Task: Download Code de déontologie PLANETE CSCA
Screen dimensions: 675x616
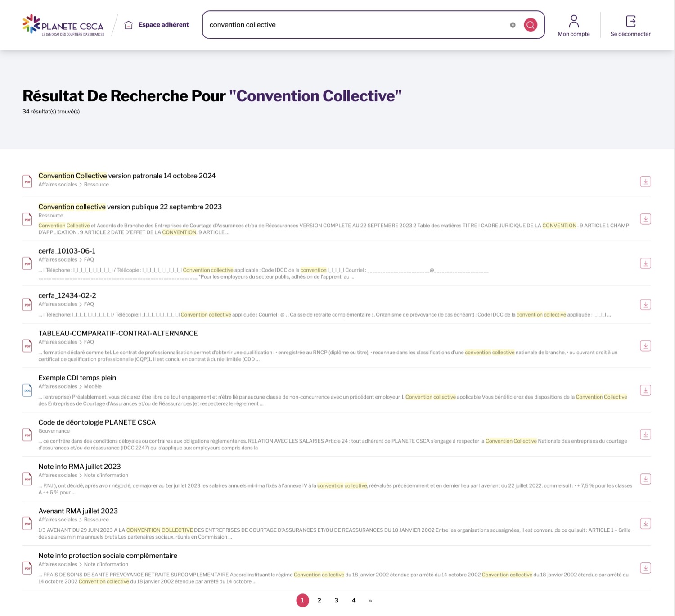Action: [x=645, y=435]
